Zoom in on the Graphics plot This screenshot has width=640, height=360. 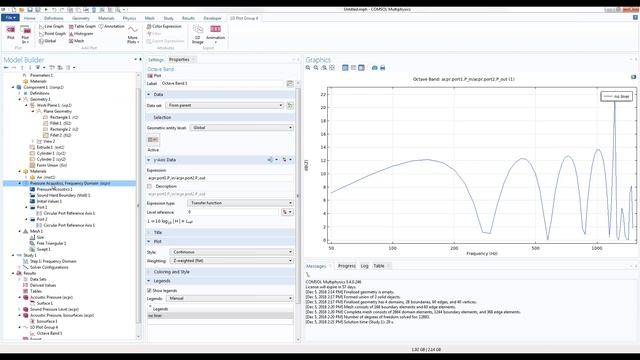pyautogui.click(x=308, y=68)
